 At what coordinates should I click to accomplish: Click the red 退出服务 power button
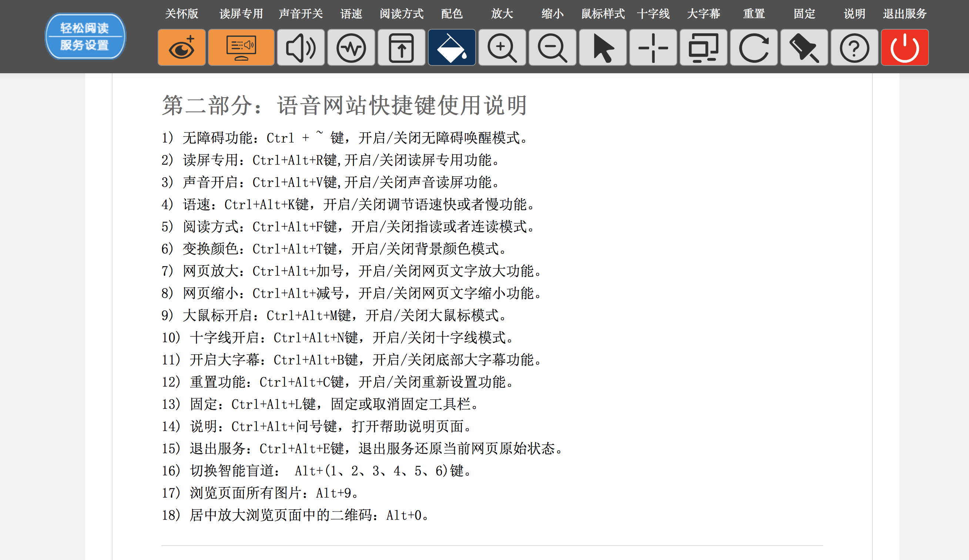pos(905,48)
